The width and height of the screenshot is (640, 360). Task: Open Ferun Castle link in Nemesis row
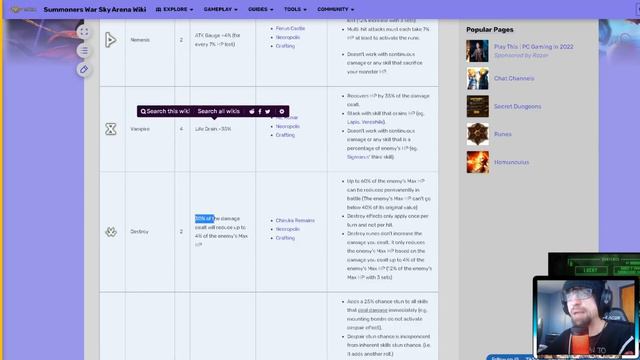[x=290, y=28]
